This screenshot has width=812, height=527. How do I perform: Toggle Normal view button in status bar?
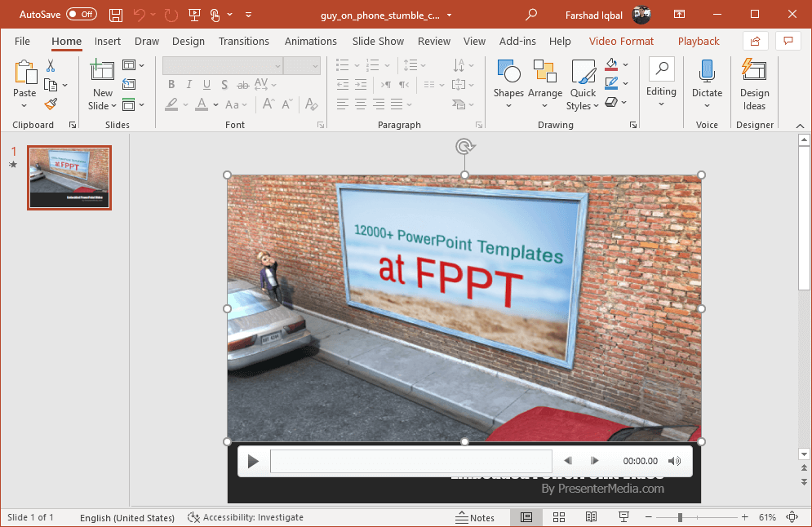click(x=526, y=517)
